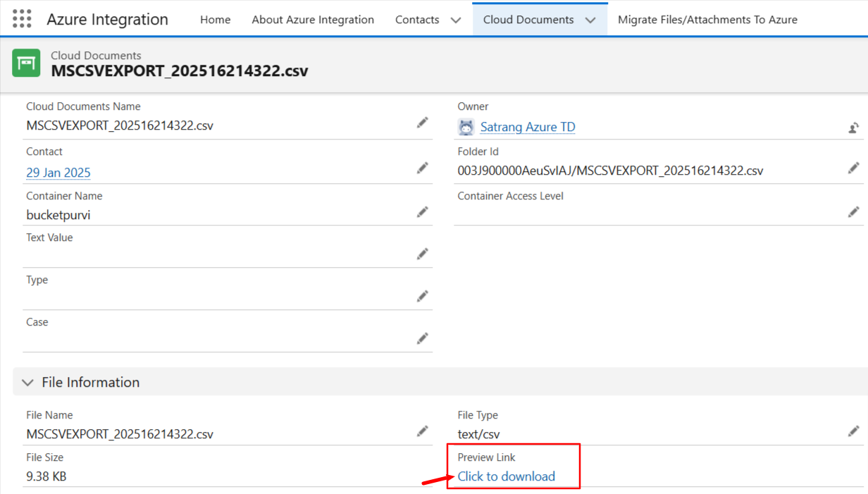Click the record title MSCSVEXPORT_202516214322.csv header
Viewport: 868px width, 494px height.
point(180,70)
